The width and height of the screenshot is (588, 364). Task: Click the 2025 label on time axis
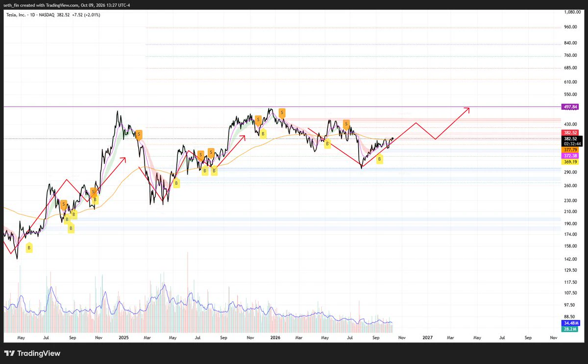(x=123, y=338)
